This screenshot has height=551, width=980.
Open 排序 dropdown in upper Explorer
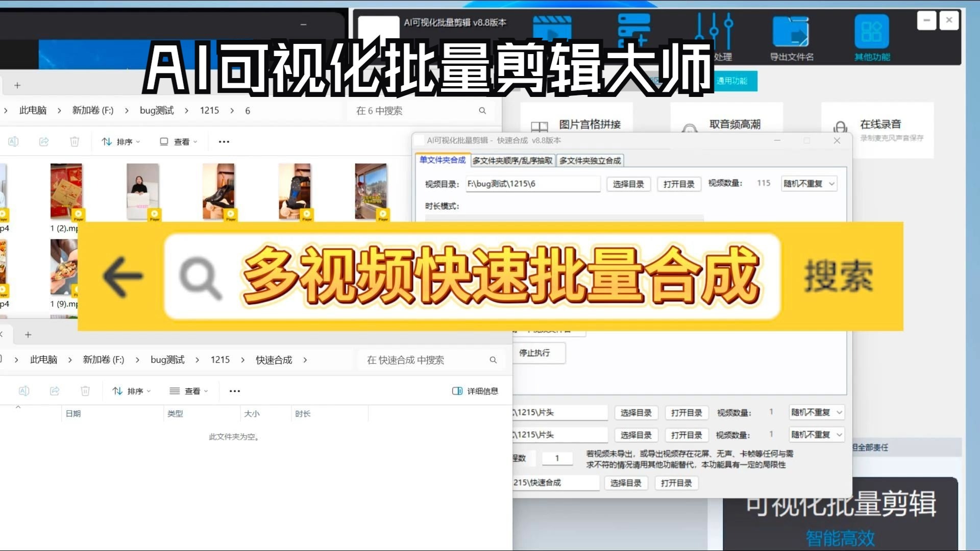tap(120, 141)
